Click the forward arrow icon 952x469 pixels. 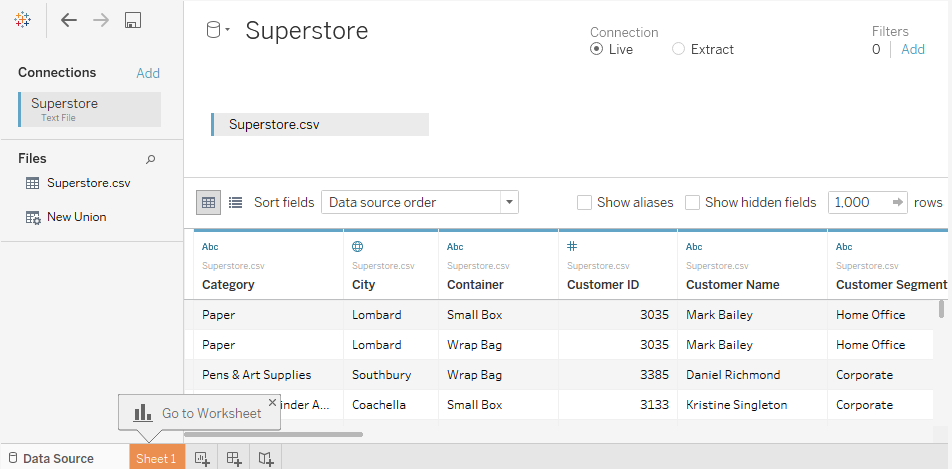(101, 20)
